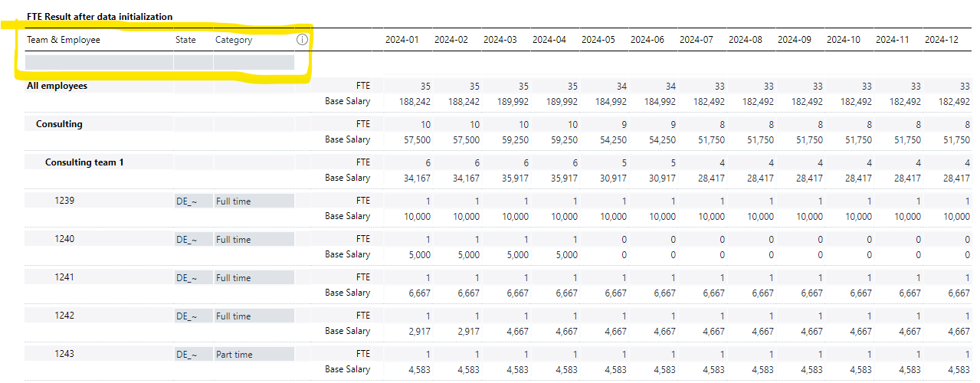Collapse the Consulting group row
980x383 pixels.
click(x=59, y=124)
